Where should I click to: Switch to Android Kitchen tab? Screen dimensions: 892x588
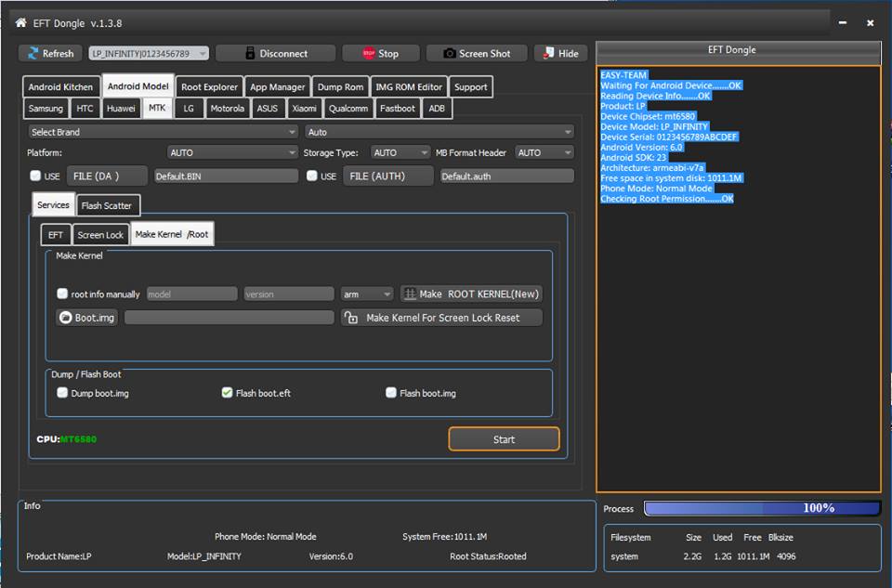tap(61, 87)
